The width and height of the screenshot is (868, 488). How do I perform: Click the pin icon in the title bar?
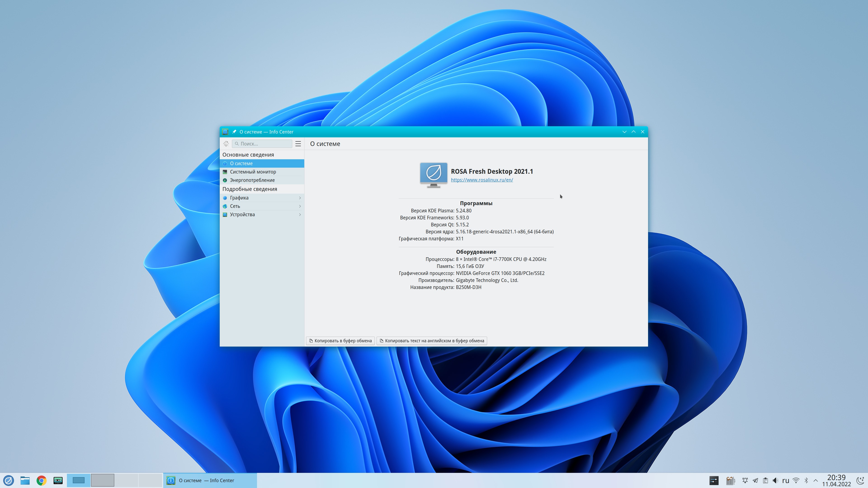[234, 132]
